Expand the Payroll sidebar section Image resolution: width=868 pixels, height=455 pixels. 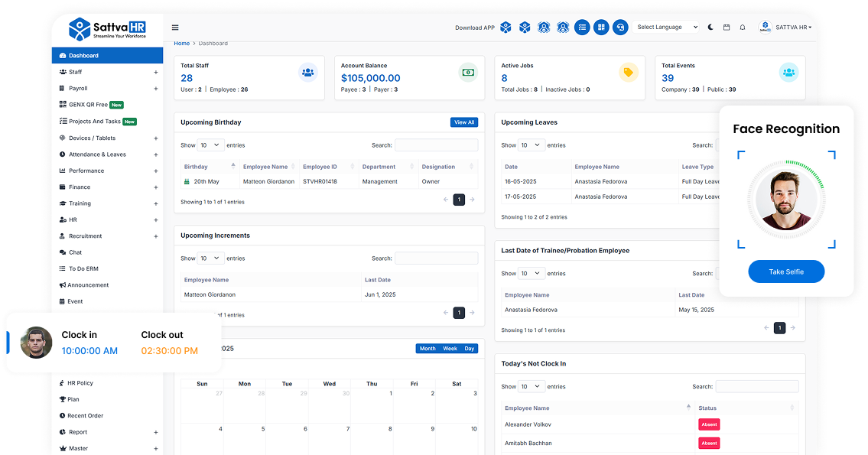[156, 88]
